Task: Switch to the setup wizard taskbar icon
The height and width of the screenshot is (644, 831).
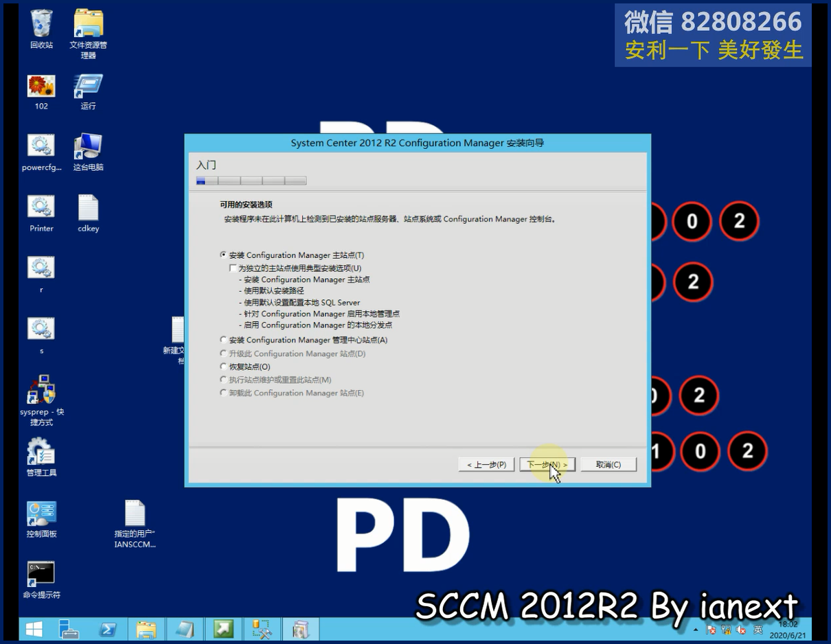Action: click(301, 628)
